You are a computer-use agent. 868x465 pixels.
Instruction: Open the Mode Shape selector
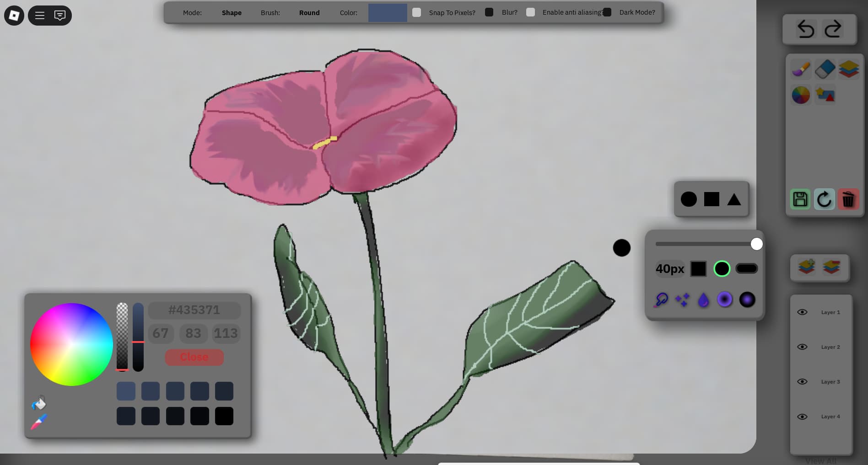tap(232, 13)
